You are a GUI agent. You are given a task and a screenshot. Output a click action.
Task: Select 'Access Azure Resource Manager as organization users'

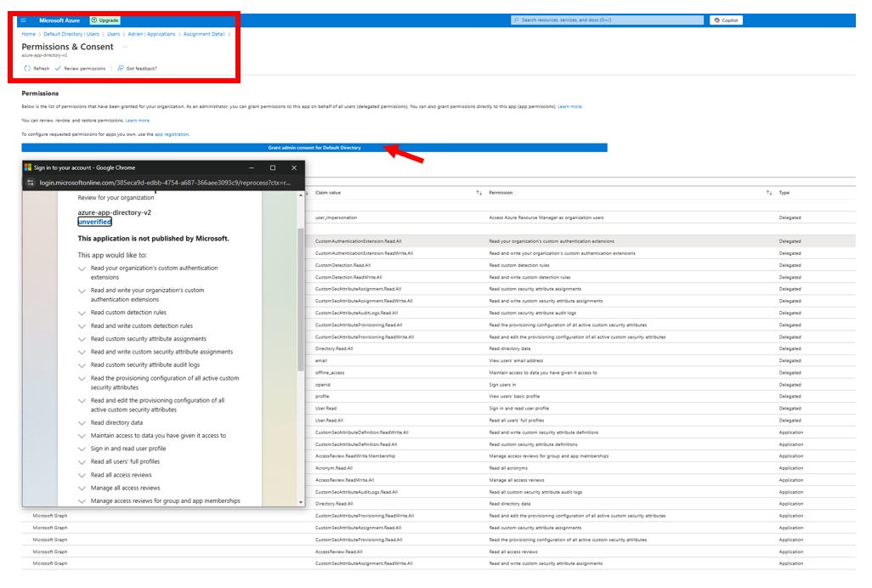[x=546, y=218]
